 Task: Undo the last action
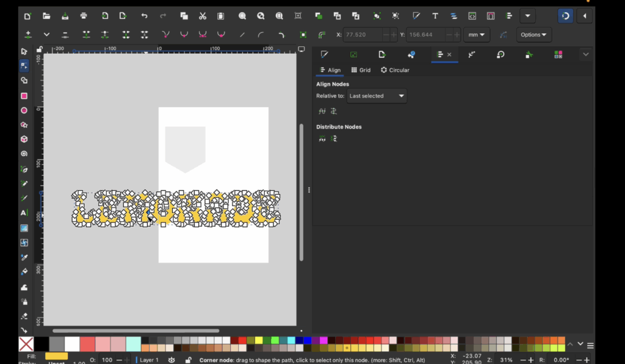pos(144,16)
